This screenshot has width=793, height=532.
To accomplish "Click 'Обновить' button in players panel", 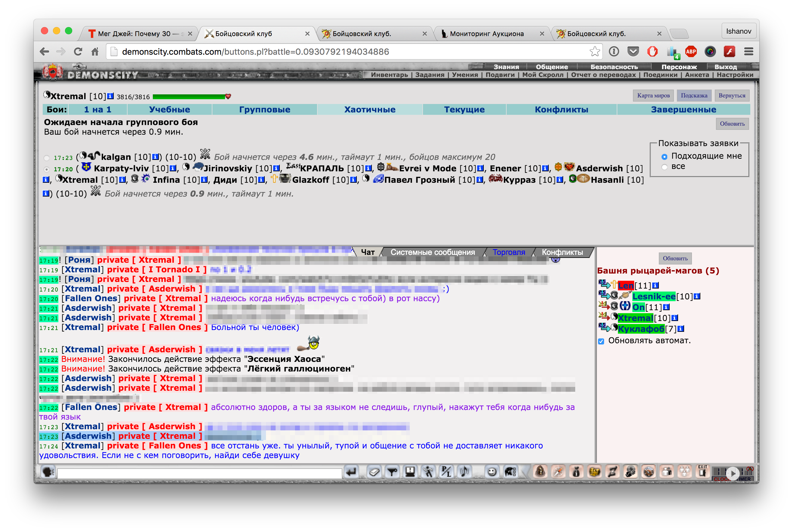I will [x=675, y=258].
